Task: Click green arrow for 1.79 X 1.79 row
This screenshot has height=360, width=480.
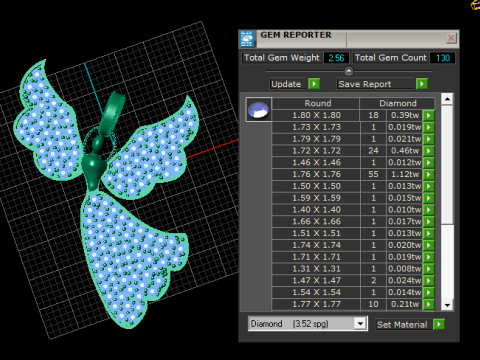Action: [x=429, y=139]
